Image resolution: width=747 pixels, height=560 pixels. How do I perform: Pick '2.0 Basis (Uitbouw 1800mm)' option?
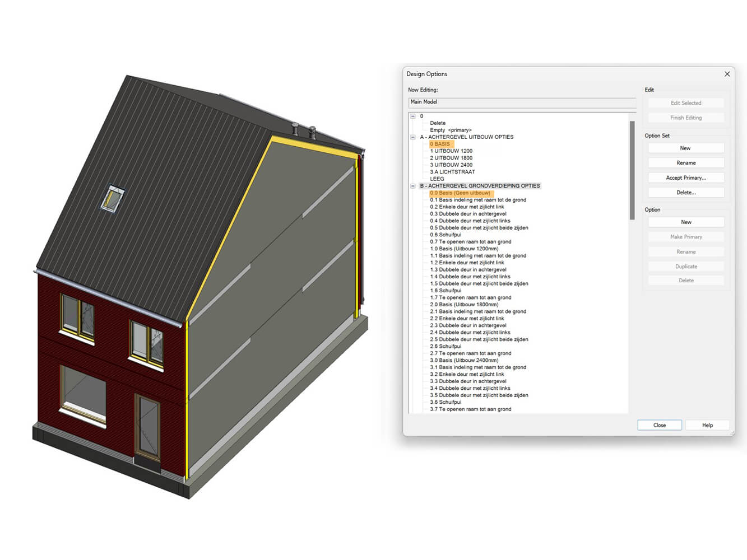click(464, 305)
